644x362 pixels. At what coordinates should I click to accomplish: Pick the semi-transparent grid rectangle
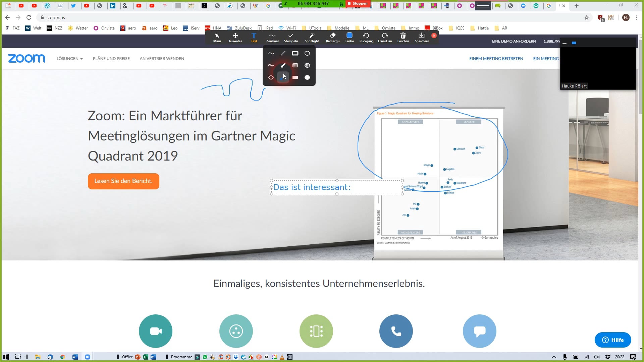[x=295, y=65]
